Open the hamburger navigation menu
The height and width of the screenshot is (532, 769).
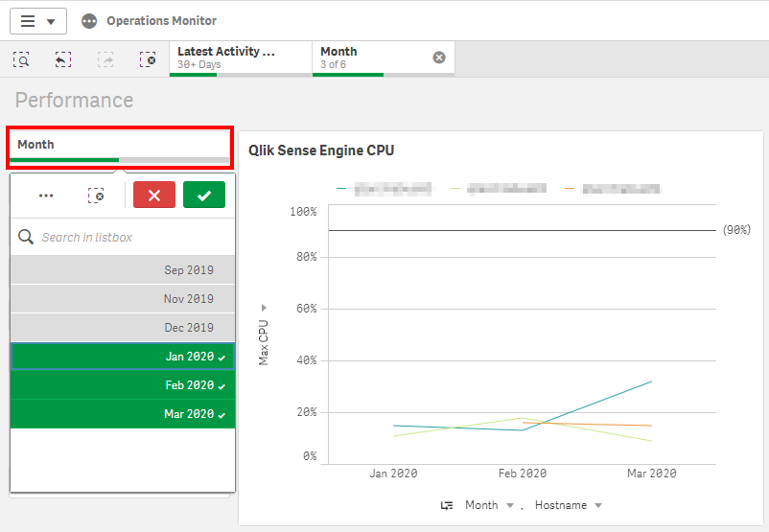(37, 21)
